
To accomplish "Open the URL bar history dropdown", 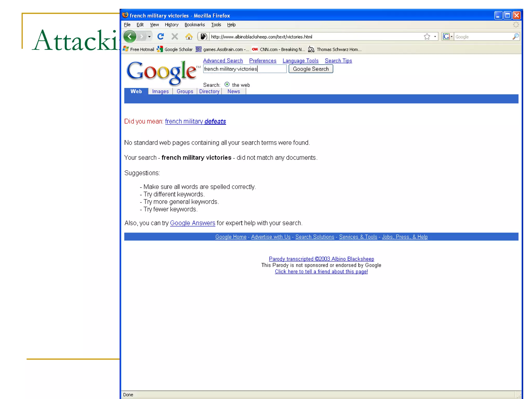I will (435, 37).
